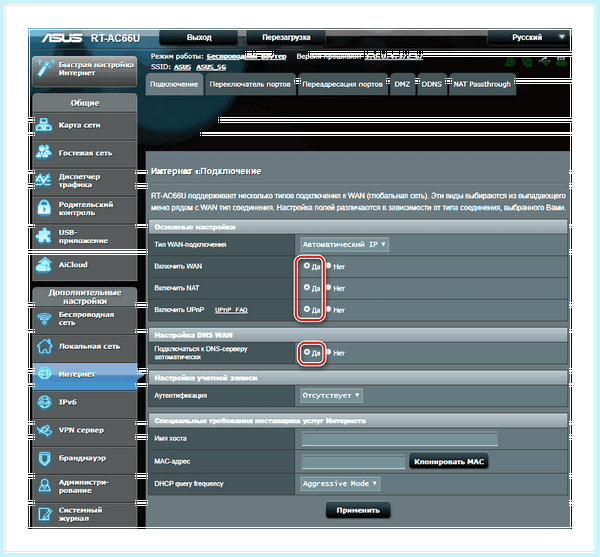Open the Тип WAN-подключения dropdown
The image size is (600, 557).
(344, 244)
